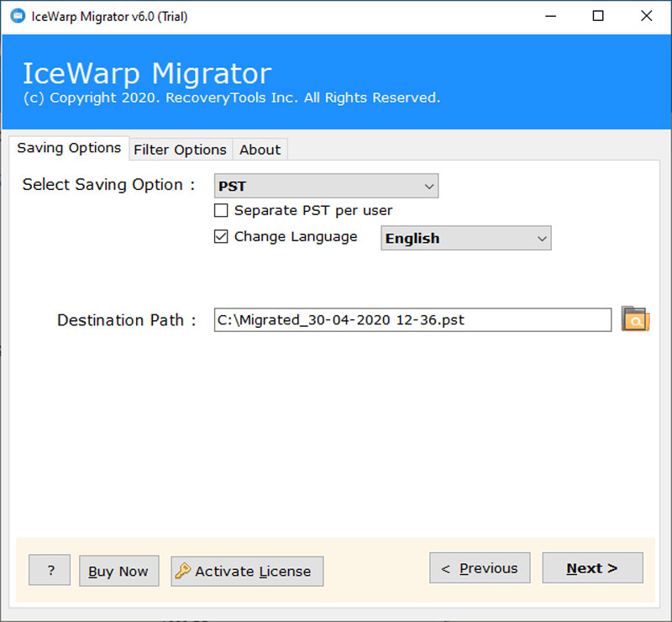The height and width of the screenshot is (622, 672).
Task: Click the Activate License button
Action: tap(247, 572)
